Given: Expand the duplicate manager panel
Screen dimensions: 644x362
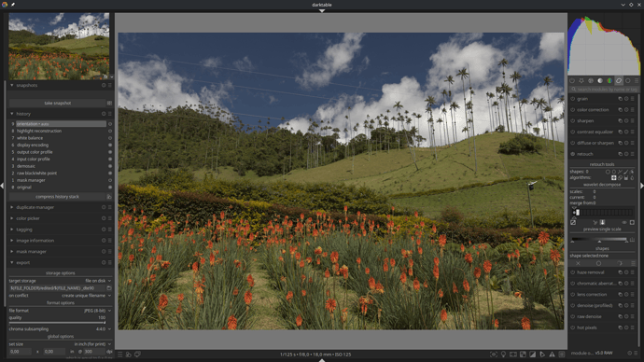Looking at the screenshot, I should (11, 208).
